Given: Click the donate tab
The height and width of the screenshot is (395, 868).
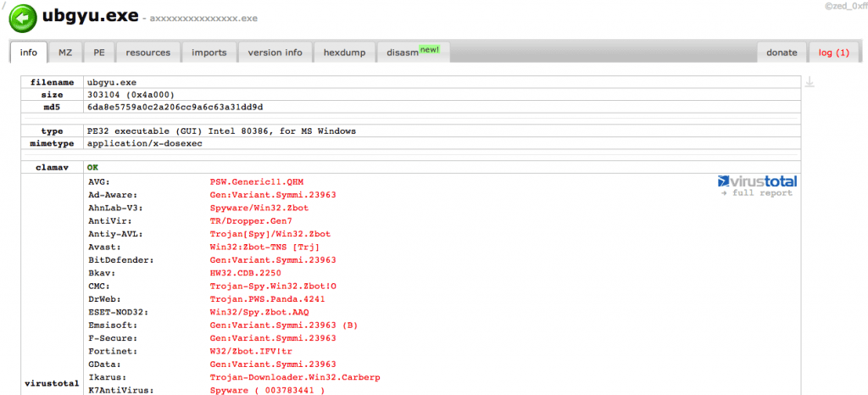Looking at the screenshot, I should 782,53.
